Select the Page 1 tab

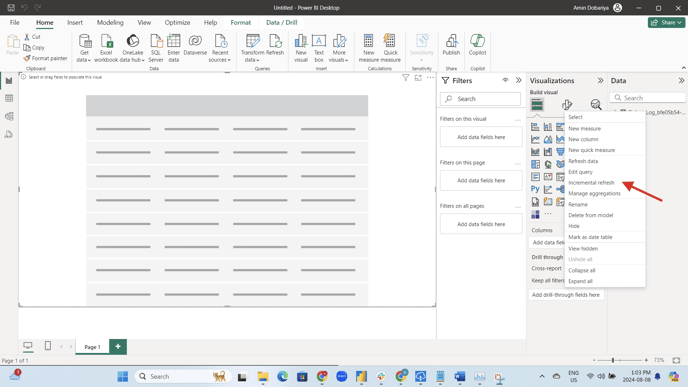(x=93, y=347)
